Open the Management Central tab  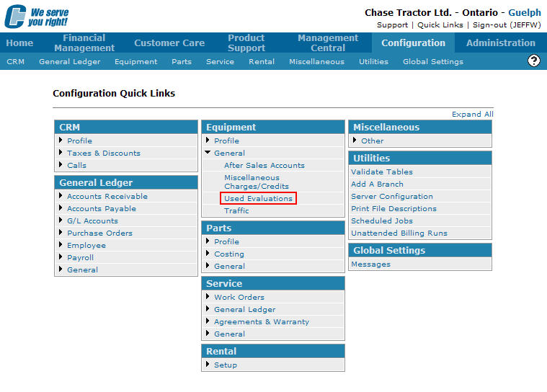tap(328, 43)
